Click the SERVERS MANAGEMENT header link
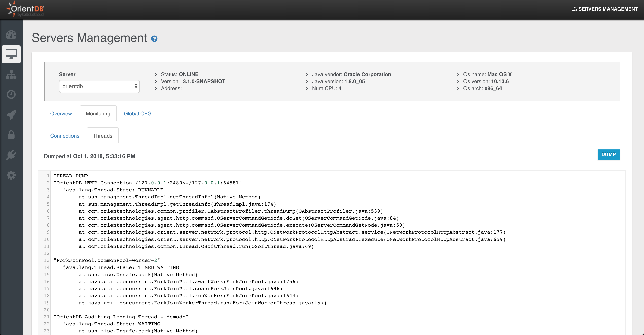 (x=605, y=9)
